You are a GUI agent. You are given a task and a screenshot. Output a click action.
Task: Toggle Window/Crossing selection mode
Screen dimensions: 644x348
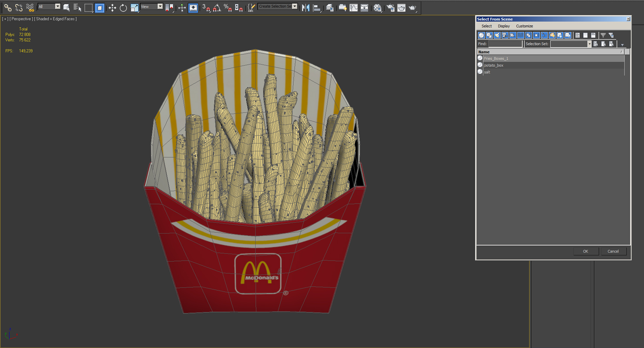tap(100, 7)
